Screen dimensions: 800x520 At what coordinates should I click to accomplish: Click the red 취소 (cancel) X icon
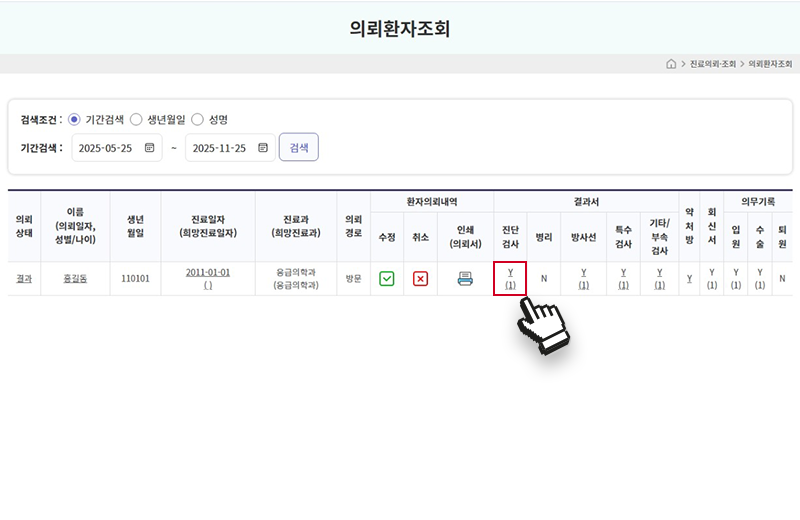coord(421,279)
